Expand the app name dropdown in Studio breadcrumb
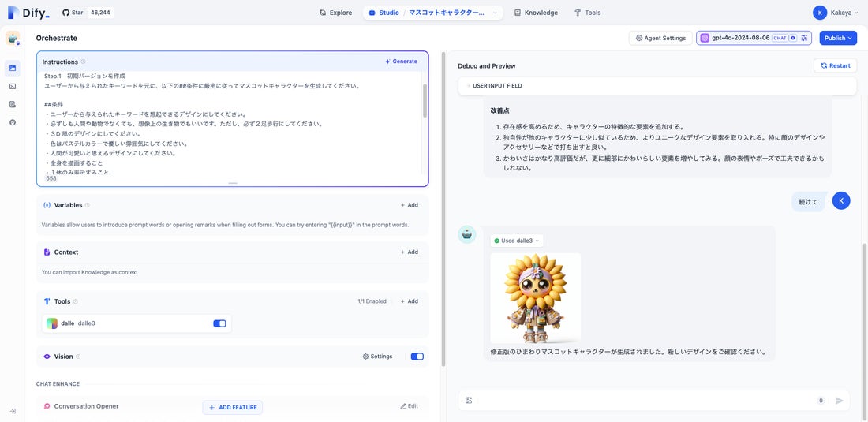Image resolution: width=868 pixels, height=422 pixels. tap(494, 13)
